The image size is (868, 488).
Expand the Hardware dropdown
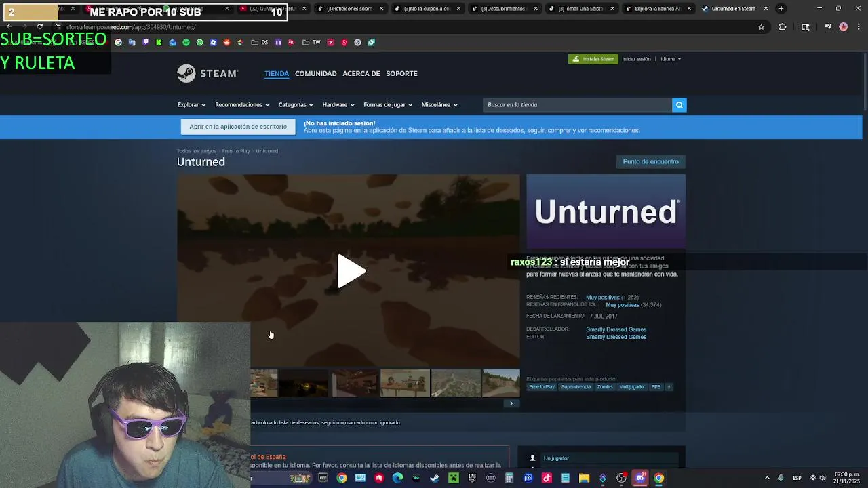(338, 104)
